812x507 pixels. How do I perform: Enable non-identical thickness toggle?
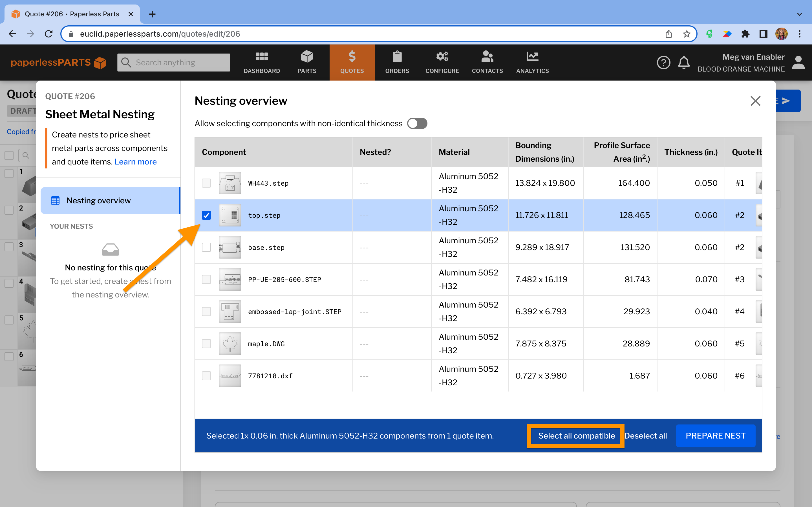pos(417,123)
